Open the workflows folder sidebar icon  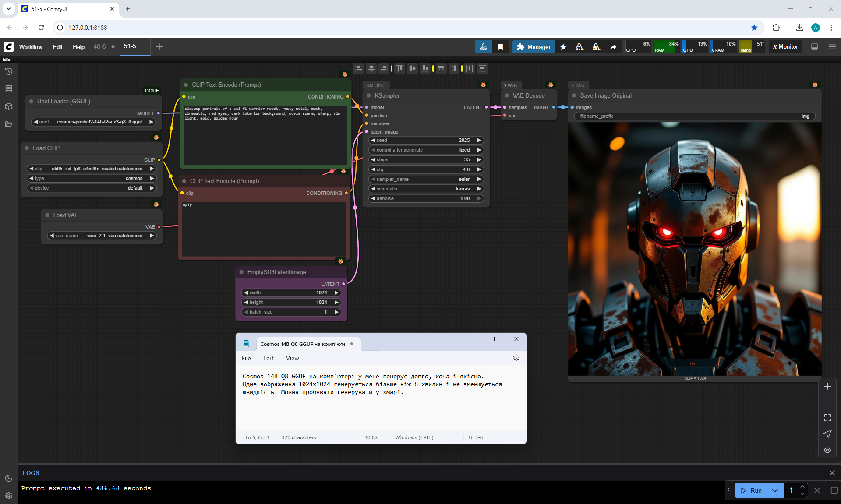tap(8, 124)
